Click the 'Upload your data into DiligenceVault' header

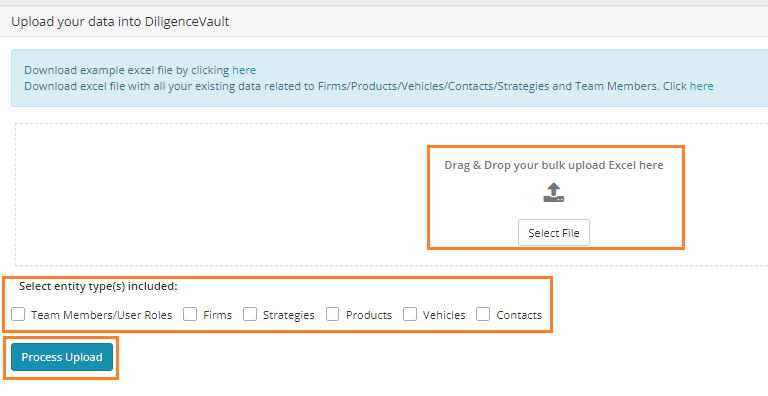point(120,22)
